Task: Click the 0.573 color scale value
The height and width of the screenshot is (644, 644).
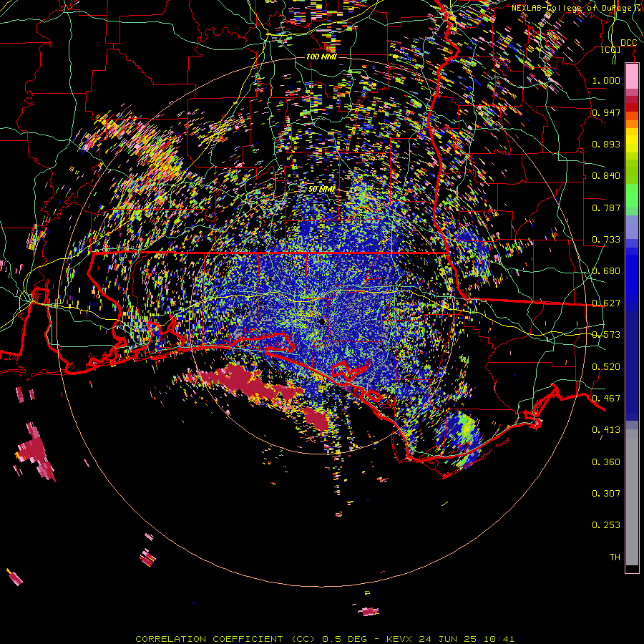Action: [x=606, y=335]
